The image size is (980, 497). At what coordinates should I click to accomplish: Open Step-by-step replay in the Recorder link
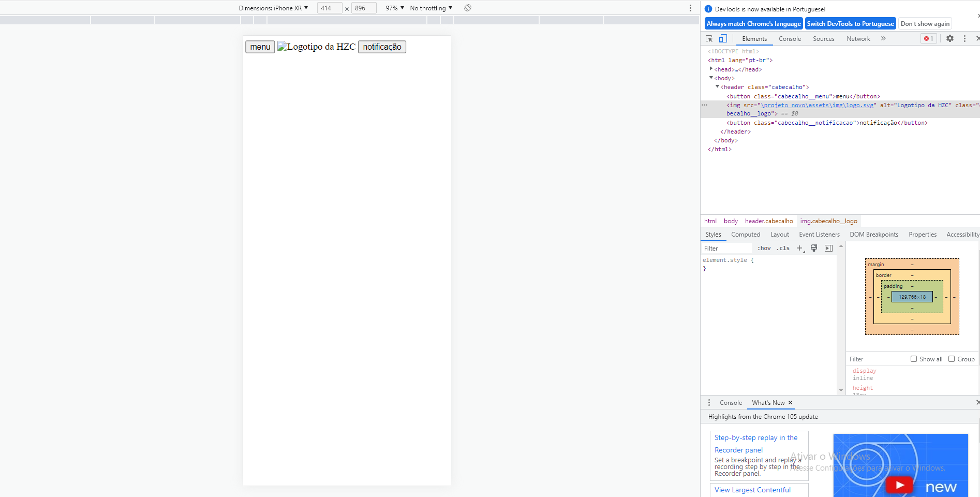(756, 444)
